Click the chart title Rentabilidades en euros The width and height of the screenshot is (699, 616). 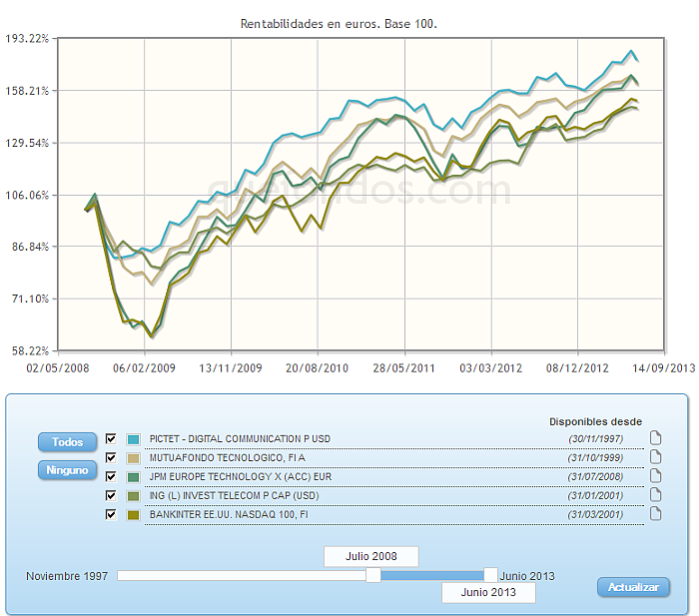coord(339,24)
